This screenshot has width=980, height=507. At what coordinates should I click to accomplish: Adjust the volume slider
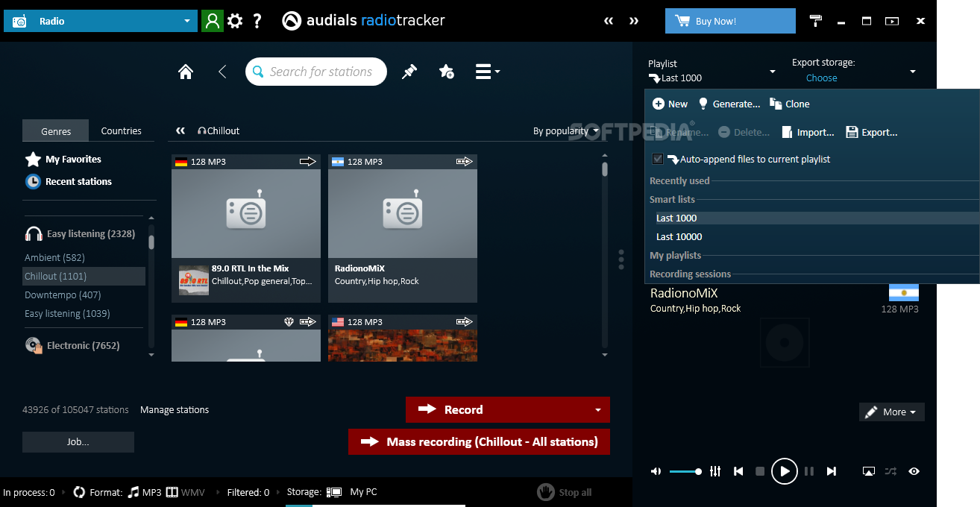(684, 471)
